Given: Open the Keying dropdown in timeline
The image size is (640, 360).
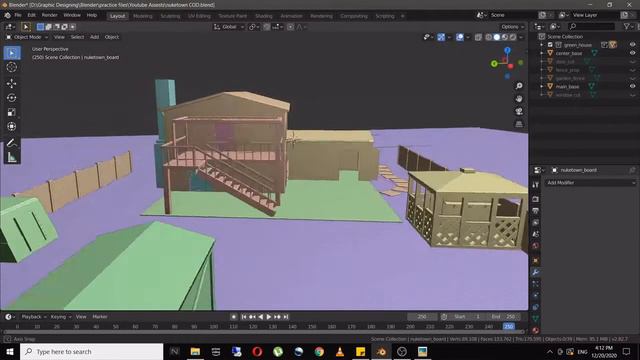Looking at the screenshot, I should [x=61, y=317].
